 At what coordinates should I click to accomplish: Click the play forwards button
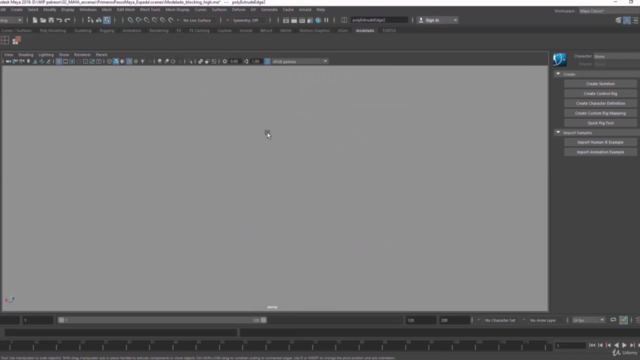tap(624, 345)
